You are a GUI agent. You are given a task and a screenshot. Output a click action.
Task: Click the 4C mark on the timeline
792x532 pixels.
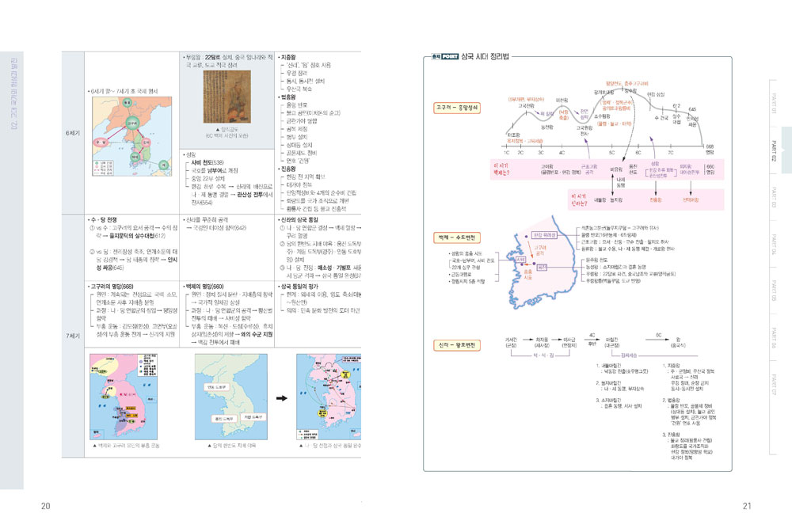(562, 153)
